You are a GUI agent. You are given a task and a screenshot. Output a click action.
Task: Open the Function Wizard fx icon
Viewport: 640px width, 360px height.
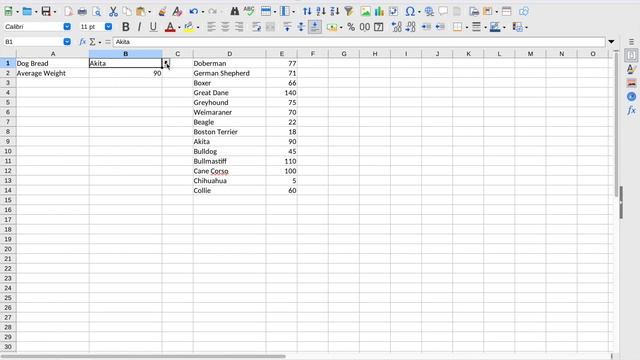(82, 42)
